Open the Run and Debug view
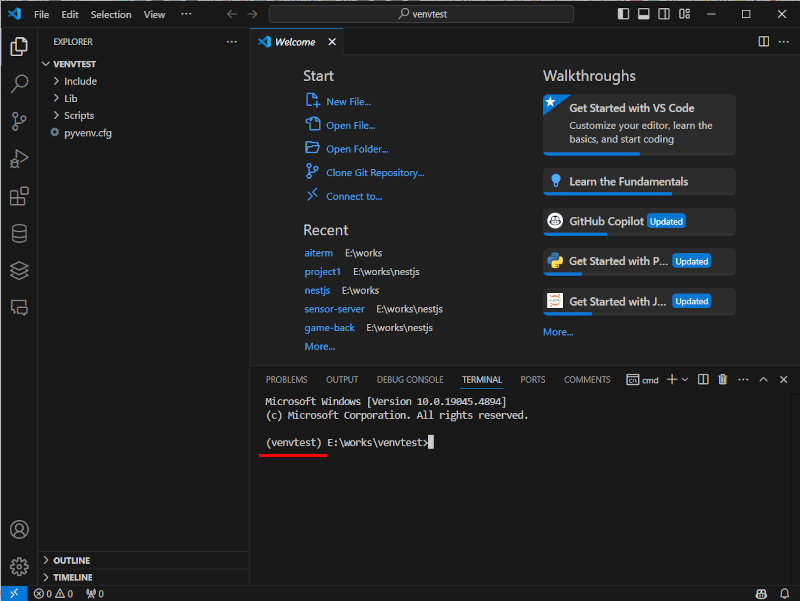This screenshot has height=601, width=800. point(19,159)
